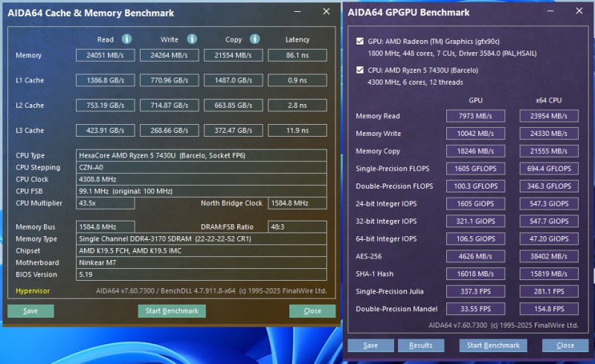Uncheck the GPU AMD Radeon Graphics checkbox
Screen dimensions: 595x364
(360, 41)
